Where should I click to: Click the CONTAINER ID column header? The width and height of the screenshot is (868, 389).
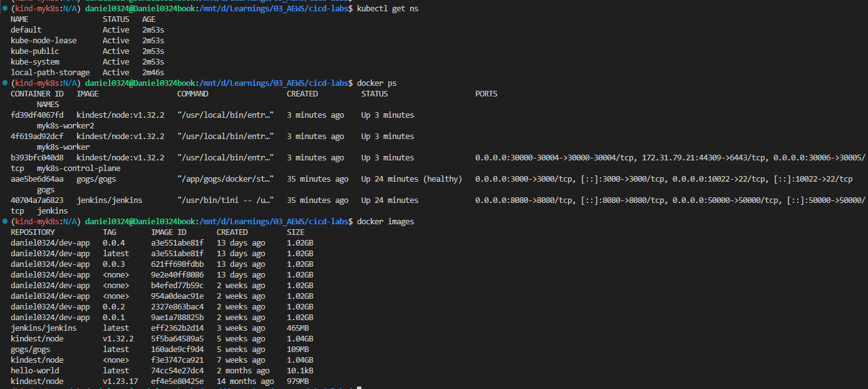click(37, 94)
